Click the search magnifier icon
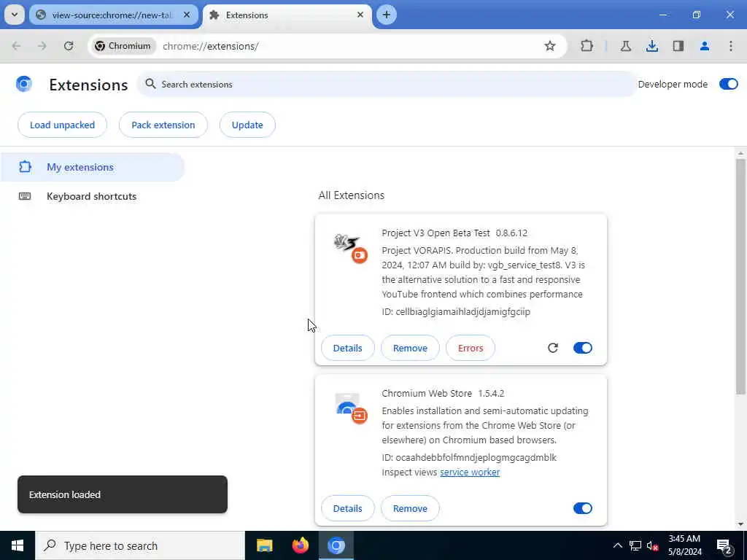The height and width of the screenshot is (560, 747). tap(150, 84)
